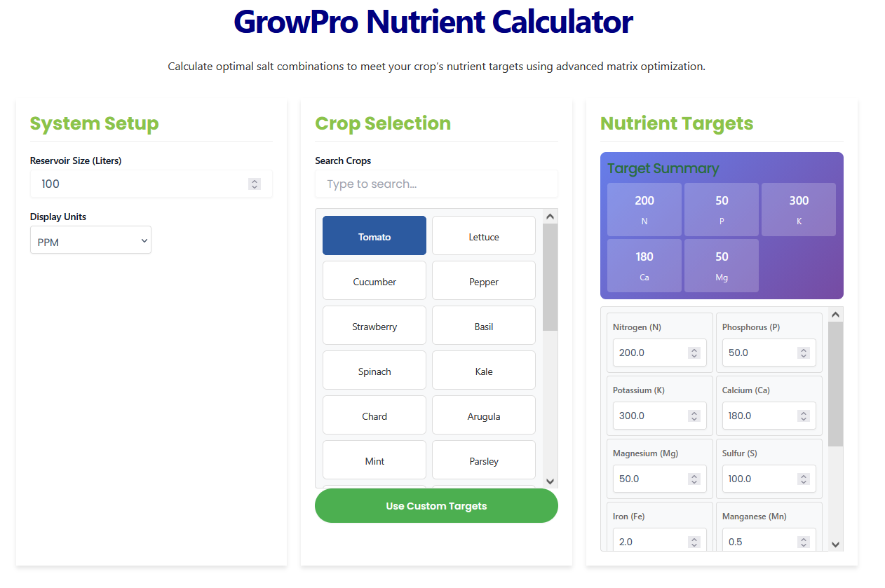Screen dimensions: 885x588
Task: Increment the Reservoir Size with its up arrow
Action: [x=254, y=180]
